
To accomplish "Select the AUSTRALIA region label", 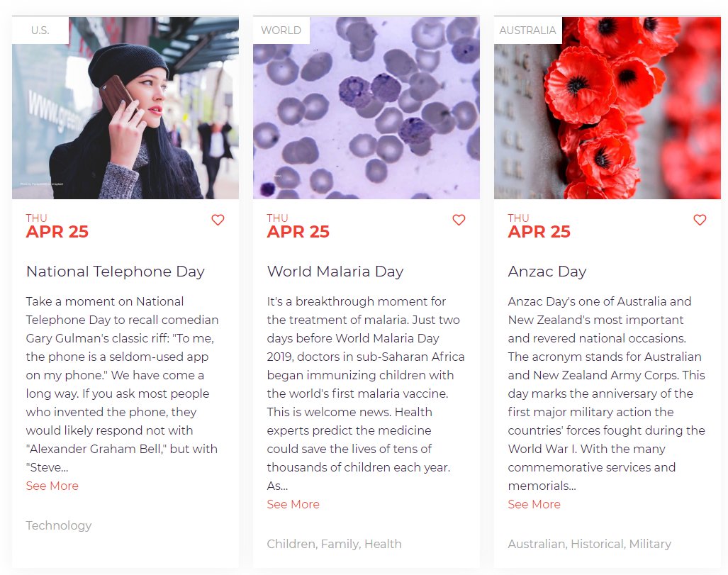I will click(x=528, y=30).
